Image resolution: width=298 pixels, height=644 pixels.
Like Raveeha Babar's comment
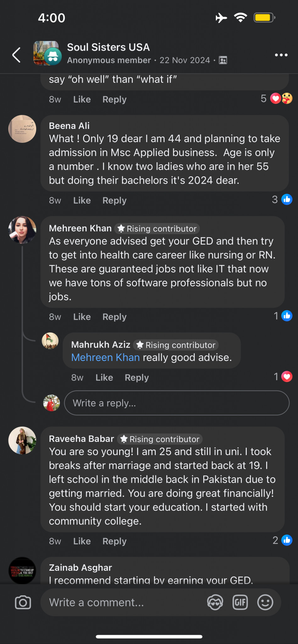point(82,541)
